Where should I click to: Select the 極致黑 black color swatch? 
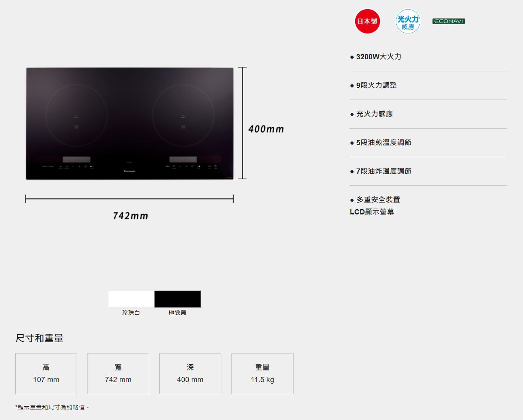click(177, 299)
